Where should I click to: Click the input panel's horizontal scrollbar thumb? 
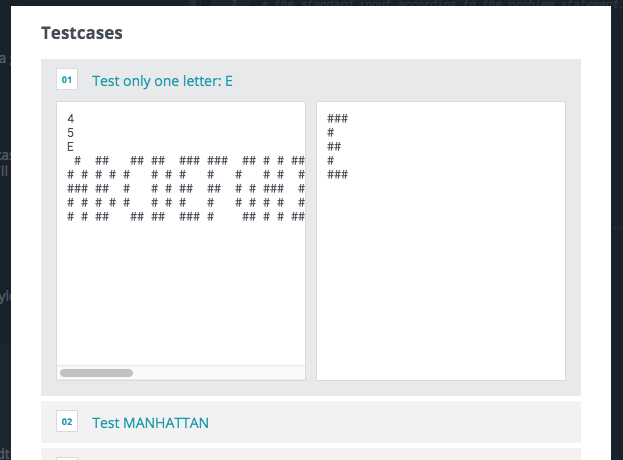click(97, 373)
